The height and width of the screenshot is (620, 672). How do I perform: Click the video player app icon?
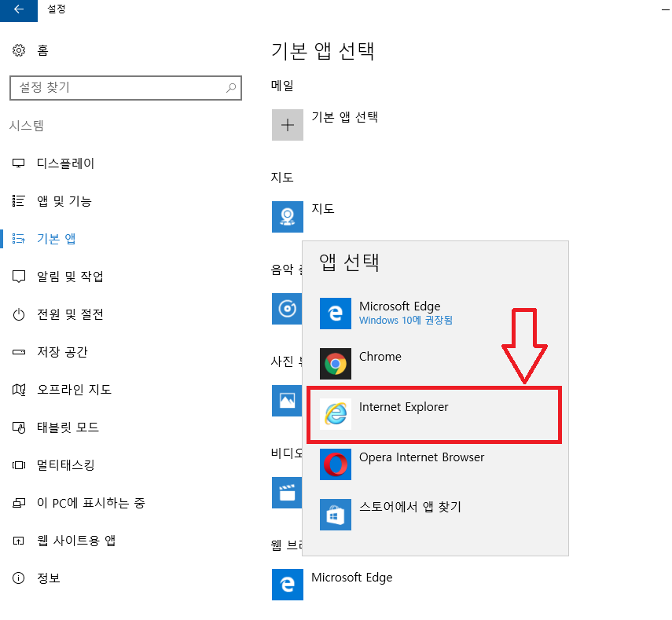[x=287, y=493]
